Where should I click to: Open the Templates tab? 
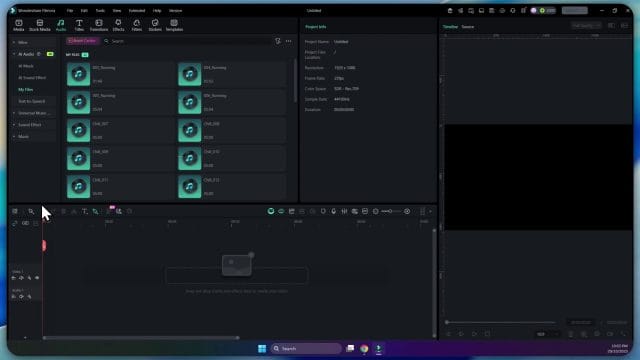coord(174,25)
